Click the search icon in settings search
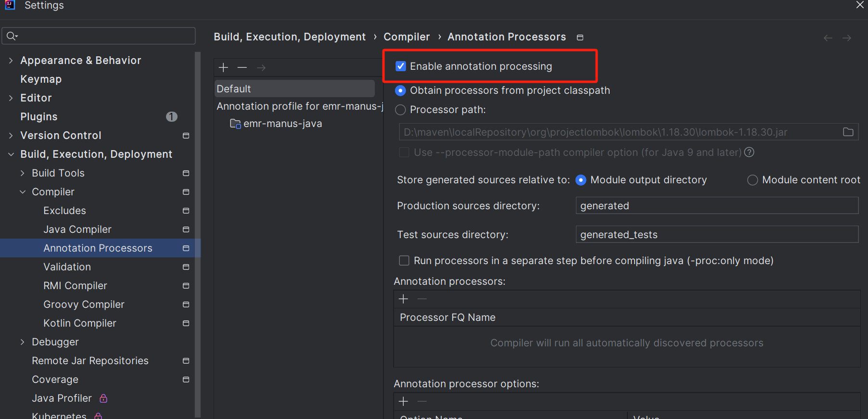Viewport: 868px width, 419px height. tap(12, 36)
